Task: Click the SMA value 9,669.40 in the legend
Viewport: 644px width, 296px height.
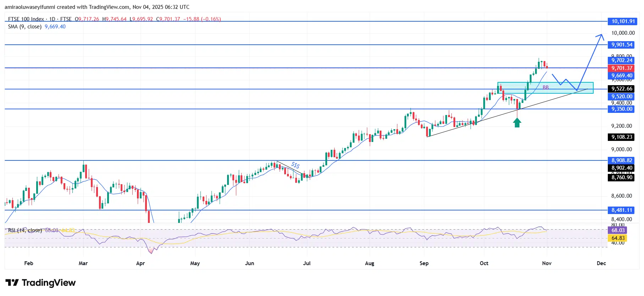Action: [x=55, y=27]
